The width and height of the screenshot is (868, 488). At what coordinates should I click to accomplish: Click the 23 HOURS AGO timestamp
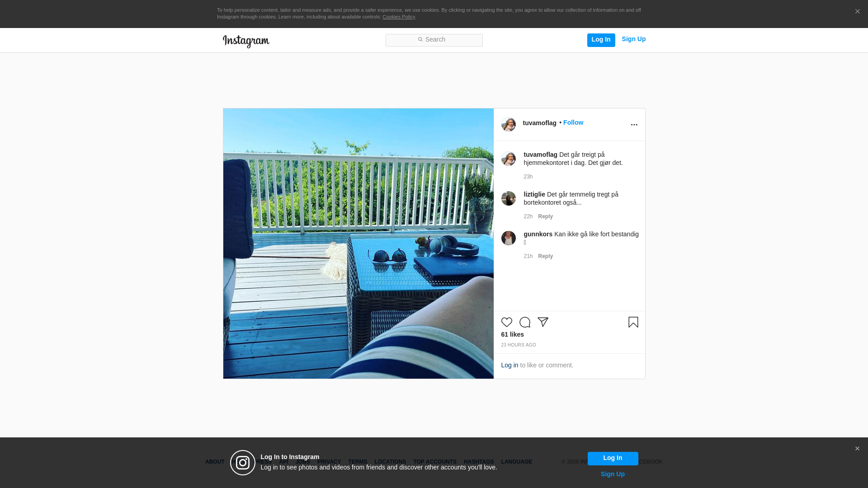[x=518, y=345]
